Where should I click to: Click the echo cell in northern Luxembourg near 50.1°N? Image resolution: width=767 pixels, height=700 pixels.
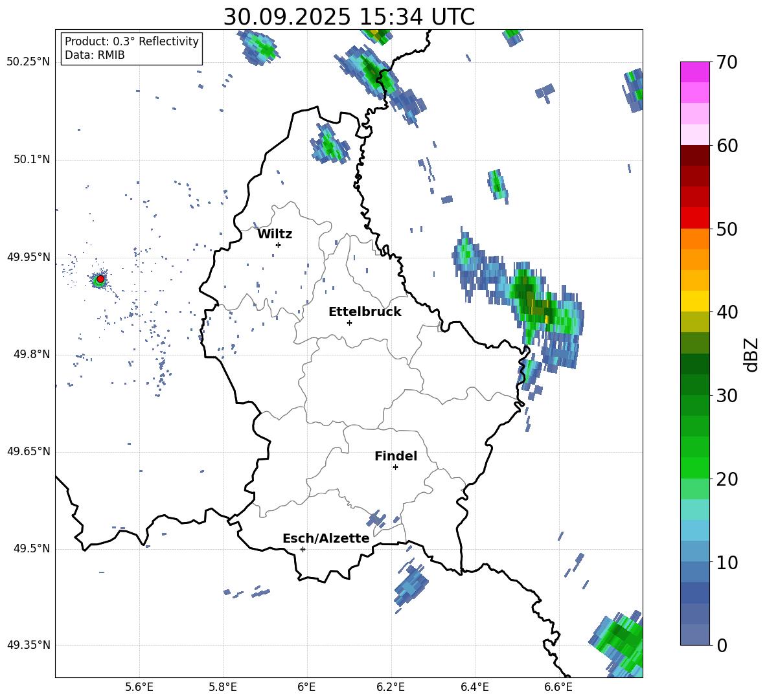pyautogui.click(x=329, y=144)
